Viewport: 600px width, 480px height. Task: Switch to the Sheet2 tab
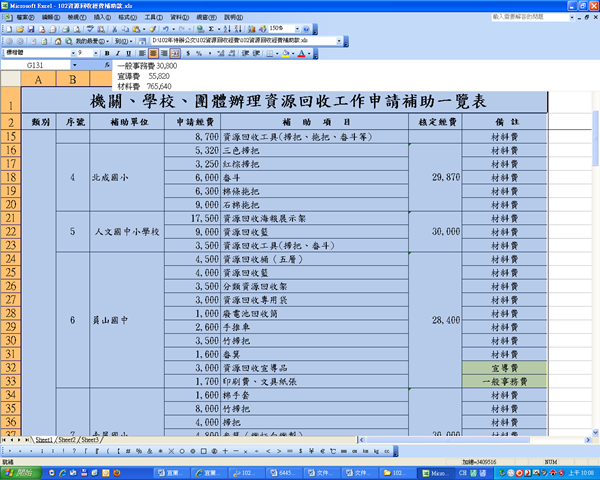67,440
